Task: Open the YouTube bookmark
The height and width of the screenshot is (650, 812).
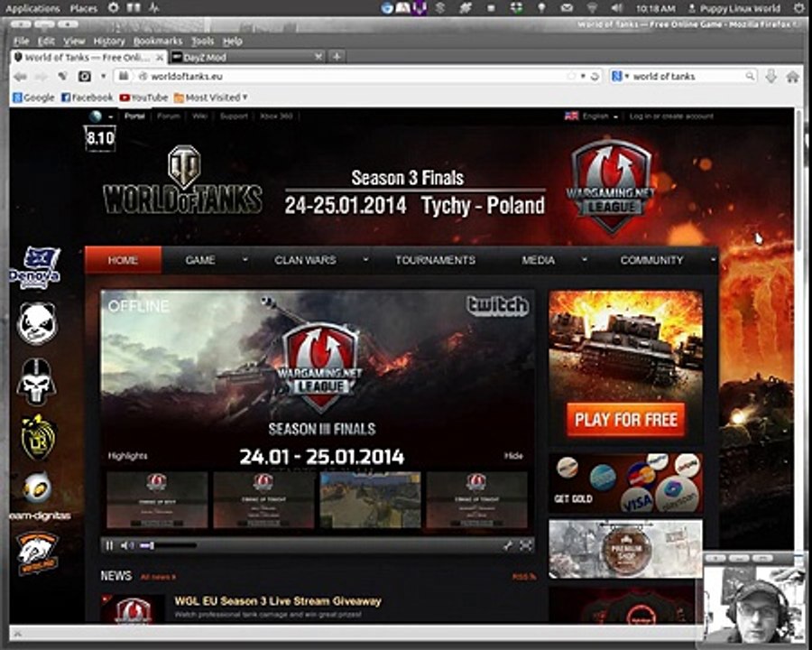Action: [x=143, y=97]
